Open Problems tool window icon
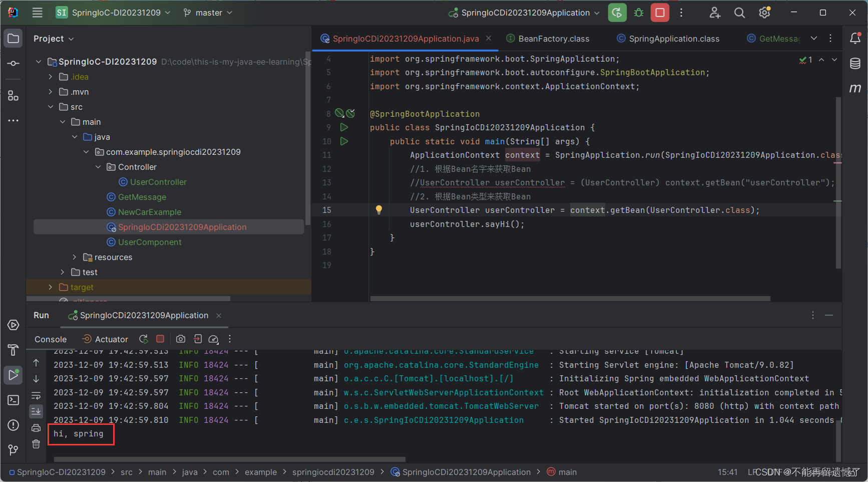This screenshot has height=482, width=868. 13,425
